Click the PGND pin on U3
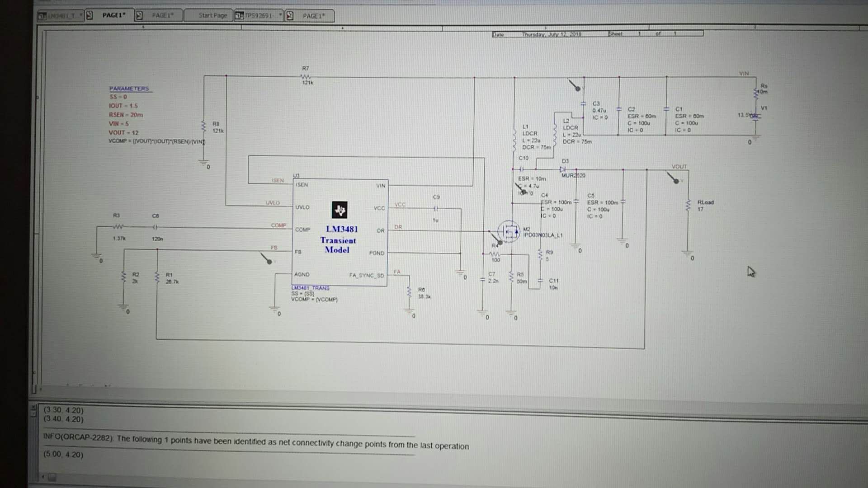 click(x=377, y=253)
